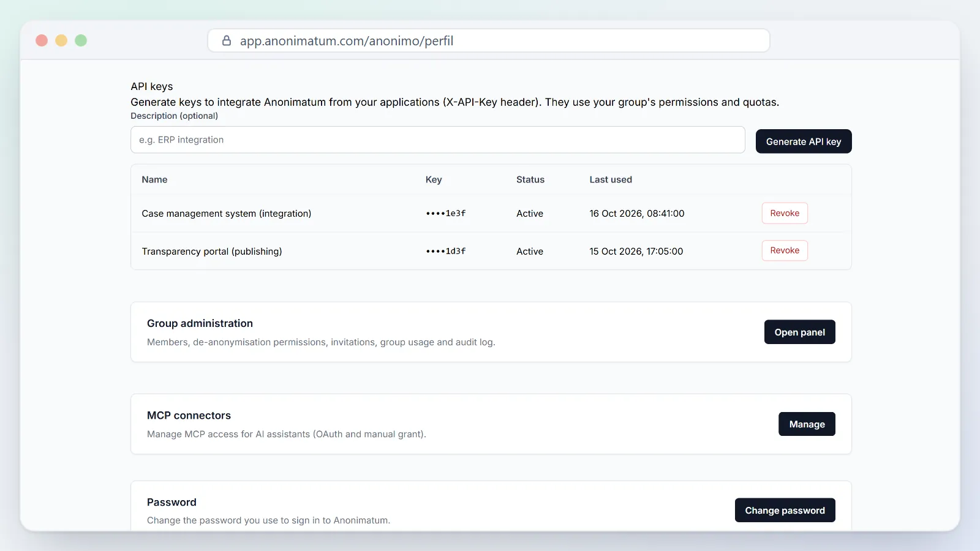Click the lock icon in address bar

tap(227, 40)
